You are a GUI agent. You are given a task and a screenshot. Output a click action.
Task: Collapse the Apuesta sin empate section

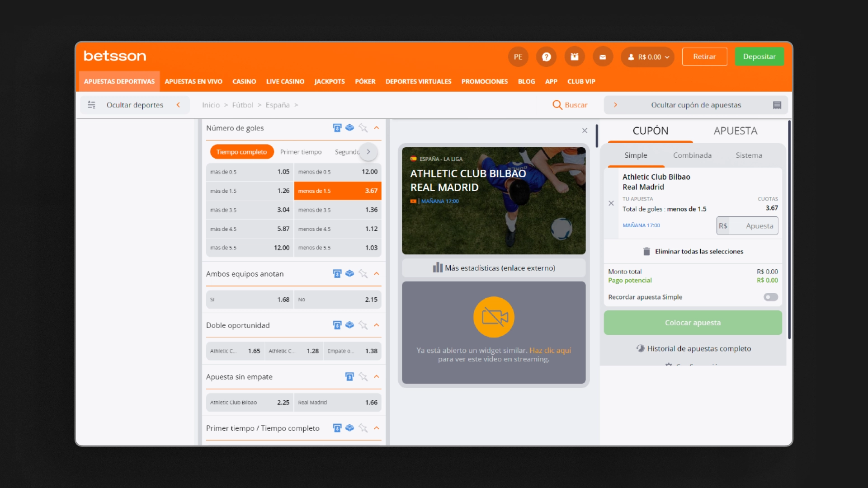(377, 377)
